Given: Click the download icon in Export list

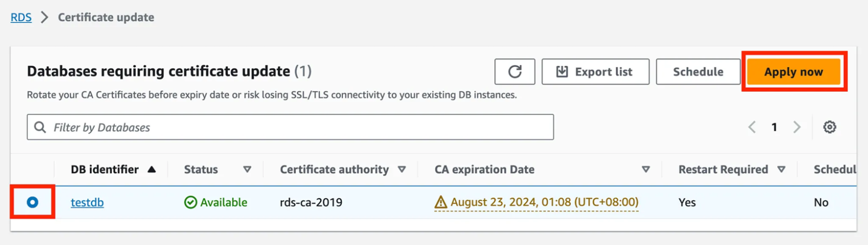Looking at the screenshot, I should pos(562,72).
